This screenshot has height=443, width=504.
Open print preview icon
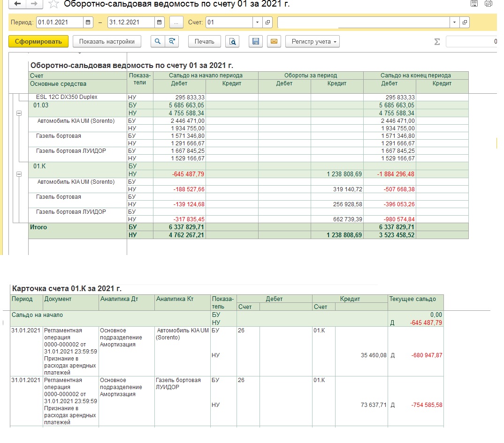pyautogui.click(x=232, y=41)
